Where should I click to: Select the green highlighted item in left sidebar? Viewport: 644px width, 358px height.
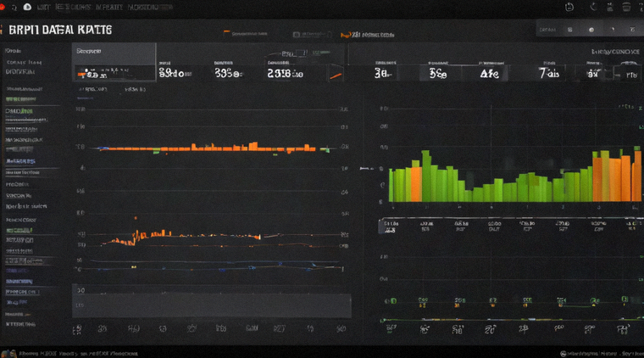[x=20, y=99]
